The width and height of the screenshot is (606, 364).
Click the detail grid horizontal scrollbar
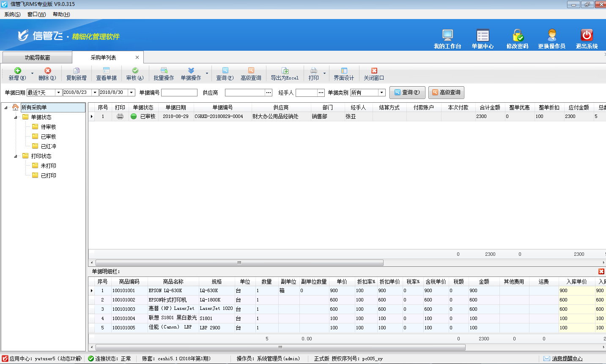point(280,347)
